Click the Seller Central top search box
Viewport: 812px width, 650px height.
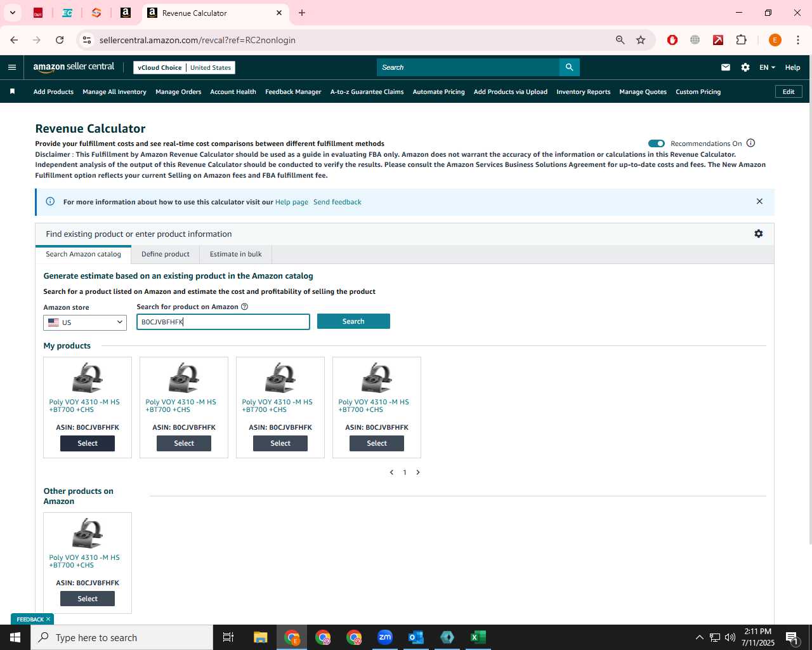[x=468, y=67]
